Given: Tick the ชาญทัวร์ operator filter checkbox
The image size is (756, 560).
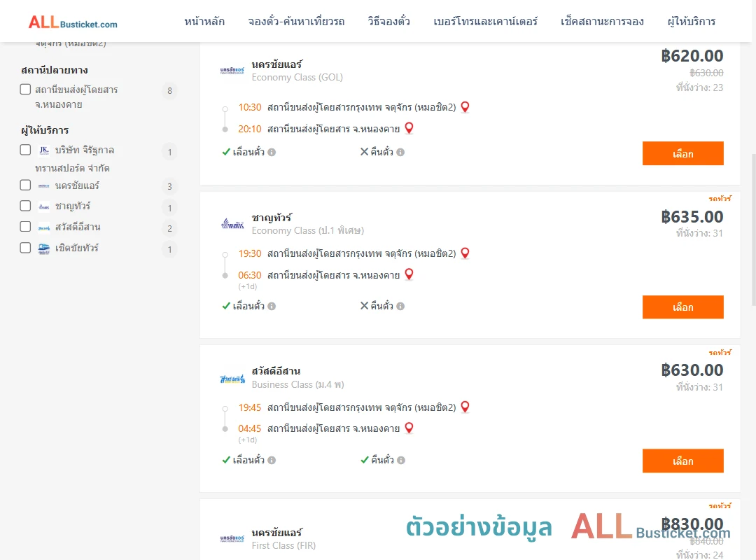Looking at the screenshot, I should coord(26,206).
